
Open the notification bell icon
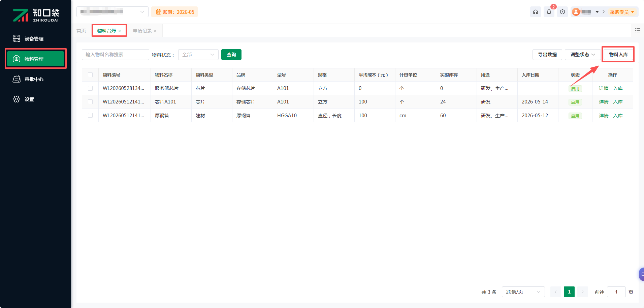click(x=549, y=12)
